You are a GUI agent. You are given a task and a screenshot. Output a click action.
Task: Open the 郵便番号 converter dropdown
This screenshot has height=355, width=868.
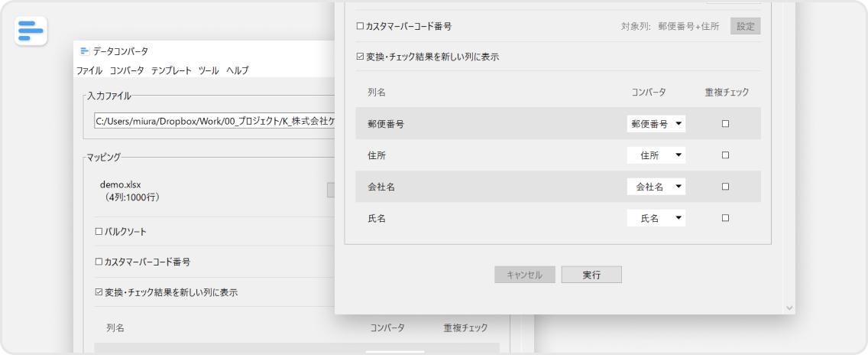coord(656,124)
